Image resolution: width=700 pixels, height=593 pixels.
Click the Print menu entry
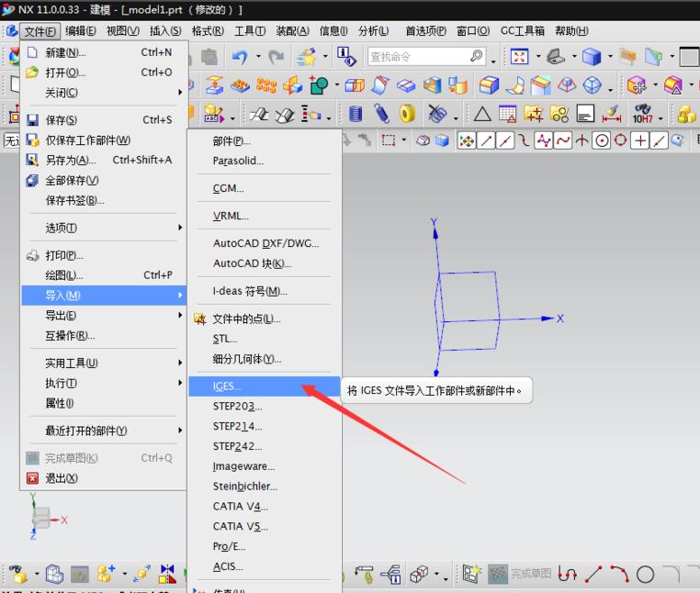(104, 256)
